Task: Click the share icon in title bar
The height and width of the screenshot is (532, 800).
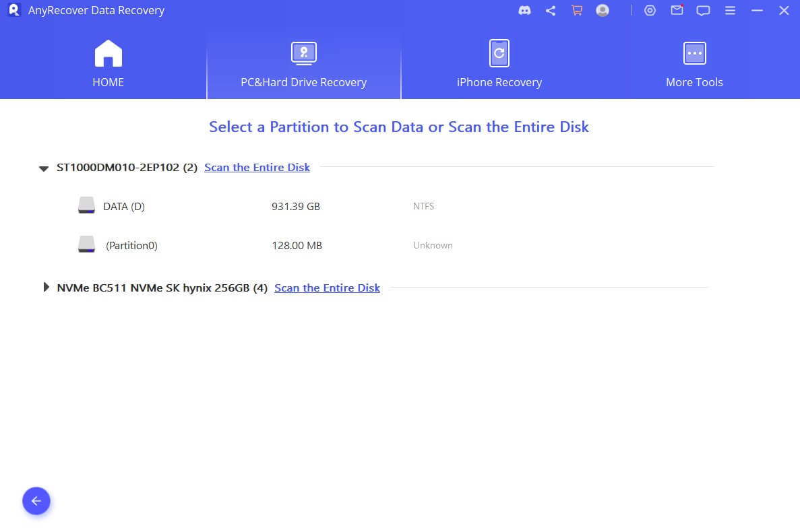Action: point(551,11)
